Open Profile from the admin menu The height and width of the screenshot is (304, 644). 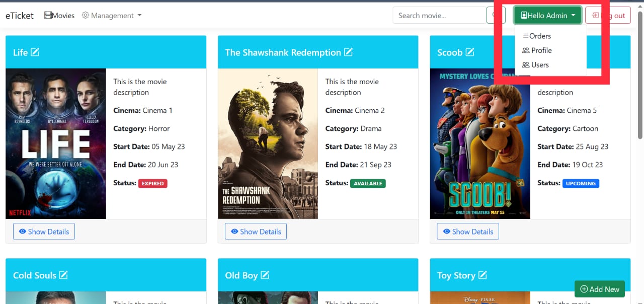point(536,50)
